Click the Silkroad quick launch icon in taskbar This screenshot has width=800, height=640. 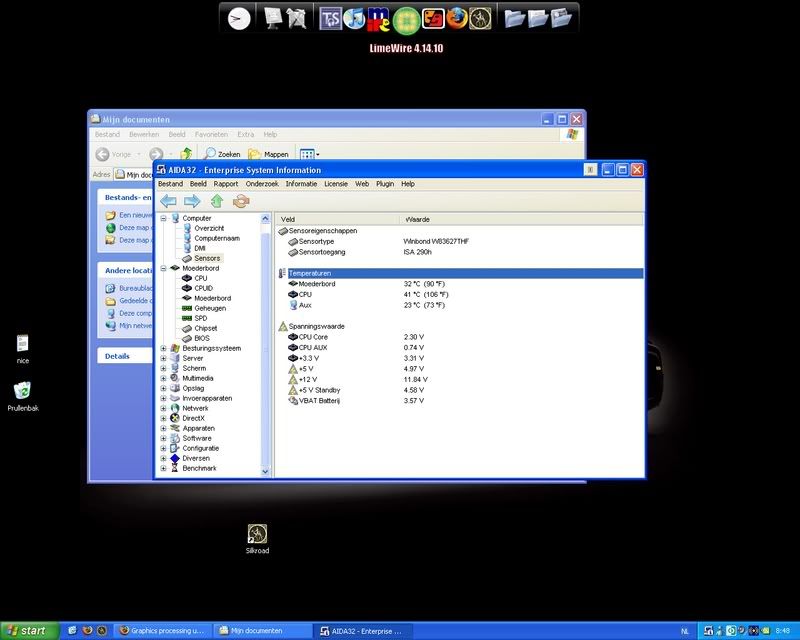pos(102,631)
